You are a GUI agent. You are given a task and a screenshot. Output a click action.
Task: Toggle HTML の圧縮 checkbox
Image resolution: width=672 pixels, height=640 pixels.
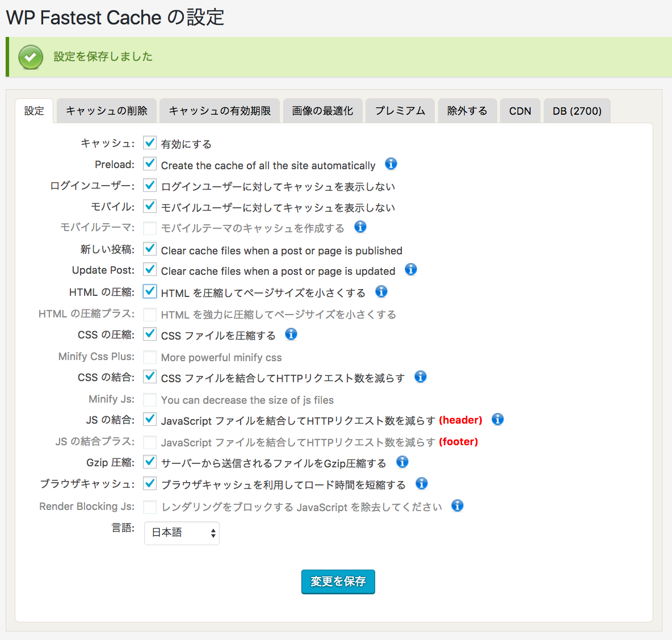150,291
